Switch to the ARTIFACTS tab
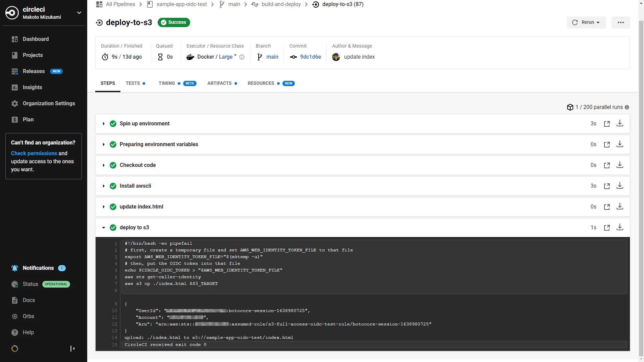 click(x=222, y=83)
